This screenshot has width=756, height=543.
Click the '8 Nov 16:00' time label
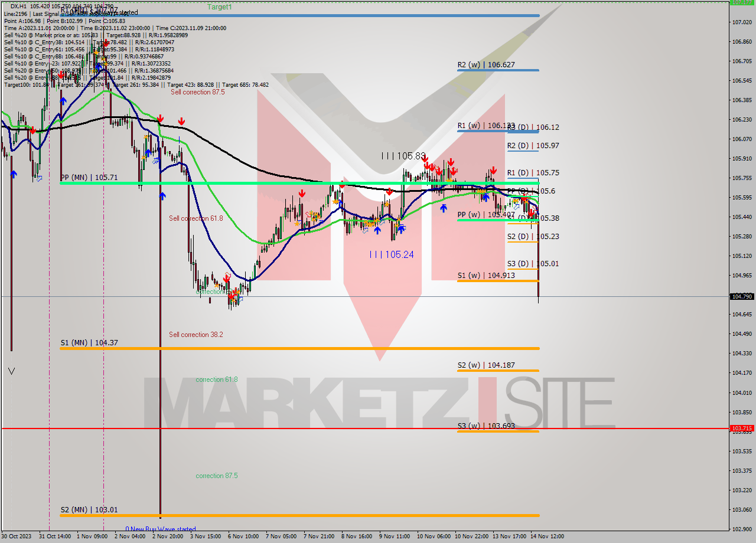point(357,537)
